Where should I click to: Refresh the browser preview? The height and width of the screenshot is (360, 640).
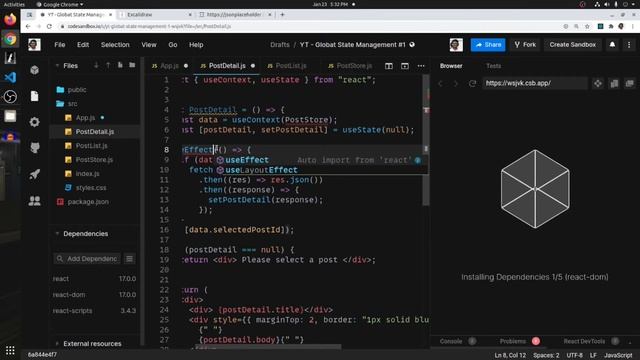pos(472,83)
